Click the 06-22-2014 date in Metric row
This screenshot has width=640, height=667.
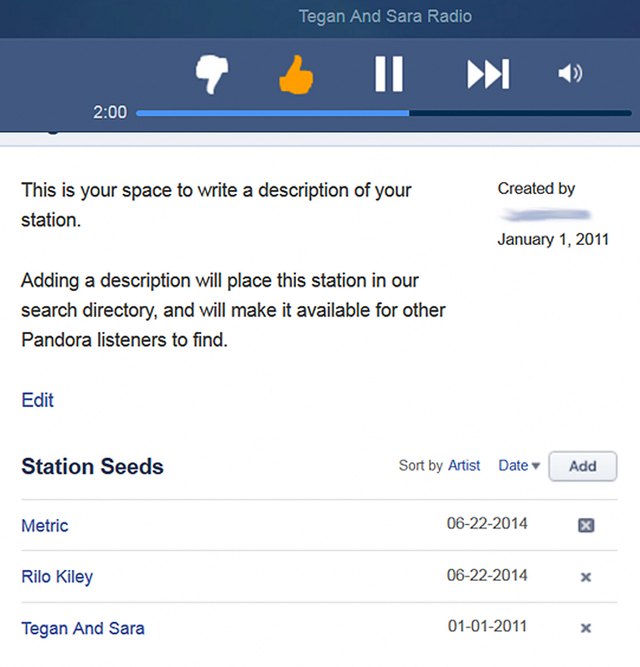pyautogui.click(x=487, y=524)
